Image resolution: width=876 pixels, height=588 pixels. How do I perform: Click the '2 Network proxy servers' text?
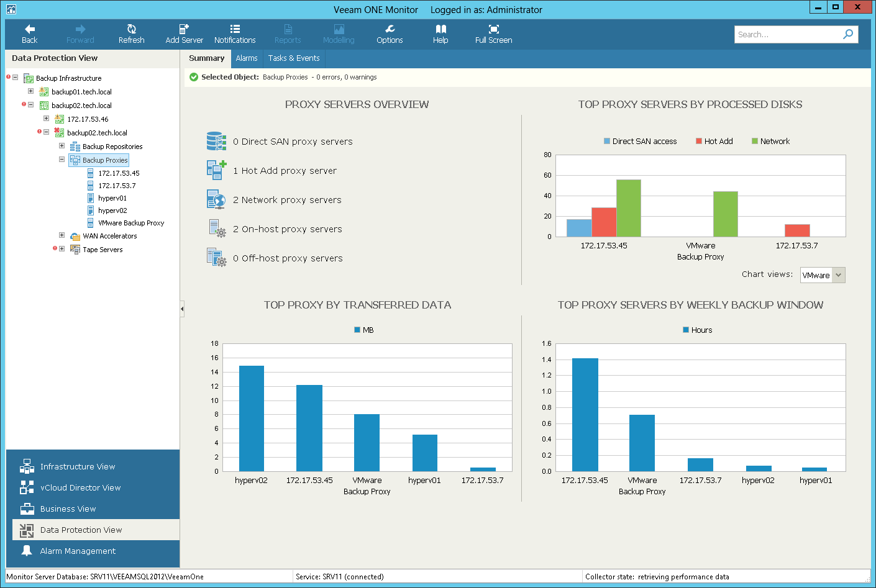tap(287, 200)
